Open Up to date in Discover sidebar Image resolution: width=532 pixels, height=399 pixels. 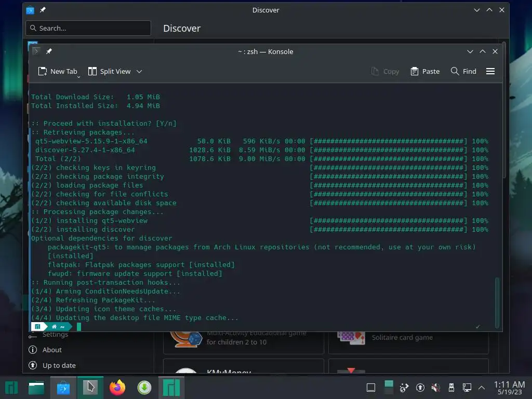click(x=59, y=365)
